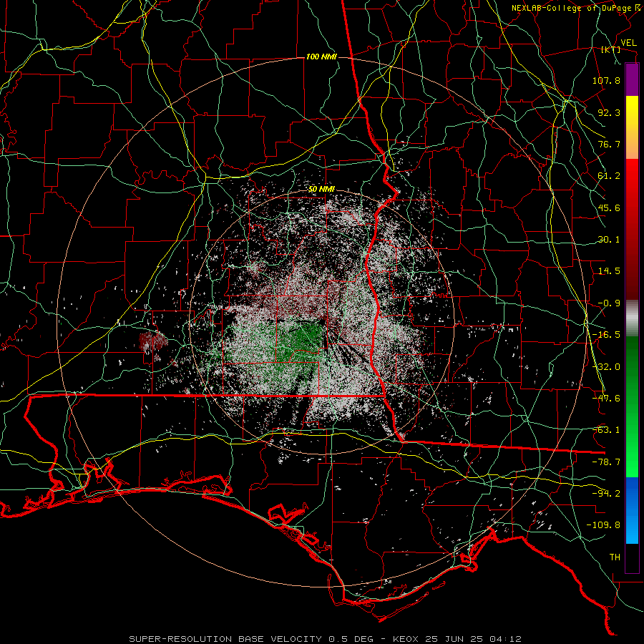Click the [KT] units label
Screen dimensions: 644x644
[x=611, y=50]
